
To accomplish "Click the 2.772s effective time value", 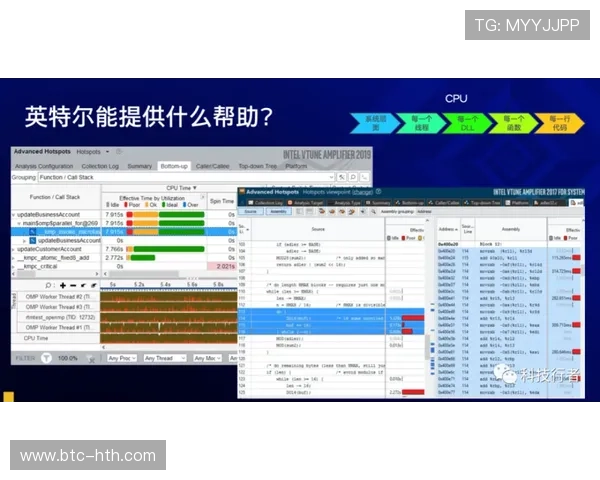I will coord(114,258).
